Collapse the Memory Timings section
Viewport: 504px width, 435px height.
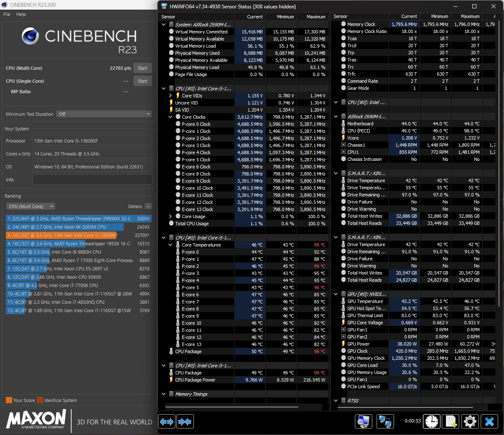(x=164, y=394)
